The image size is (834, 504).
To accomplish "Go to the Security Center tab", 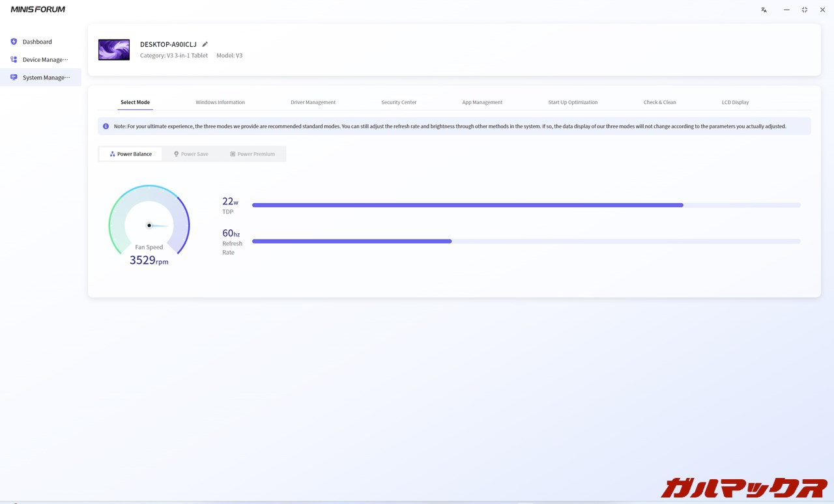I will click(x=399, y=102).
